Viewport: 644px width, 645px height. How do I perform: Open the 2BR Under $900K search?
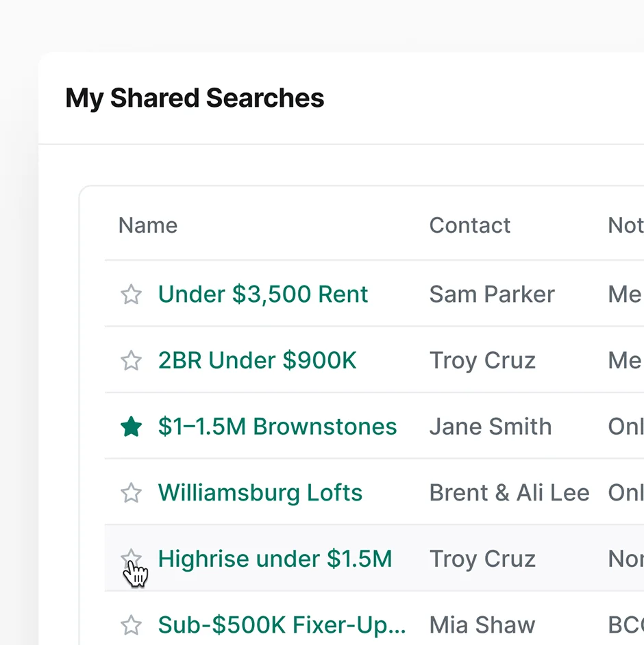257,361
